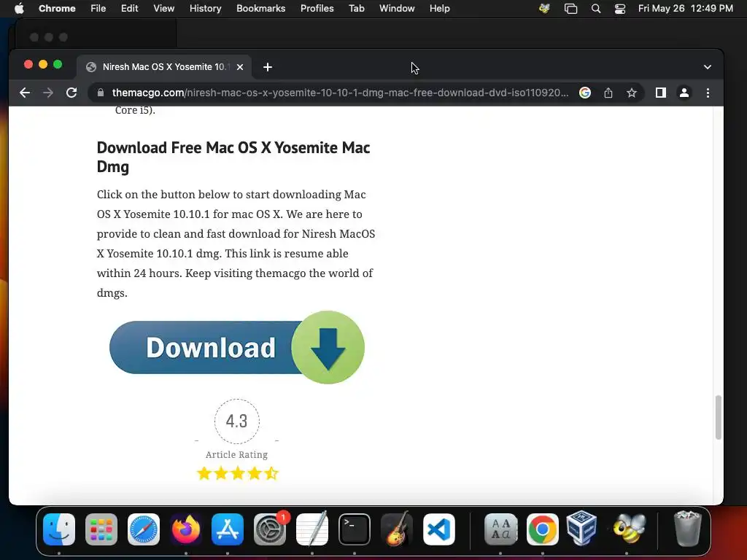Select the Niresh Mac OS X Yosemite tab
Viewport: 747px width, 560px height.
point(164,67)
